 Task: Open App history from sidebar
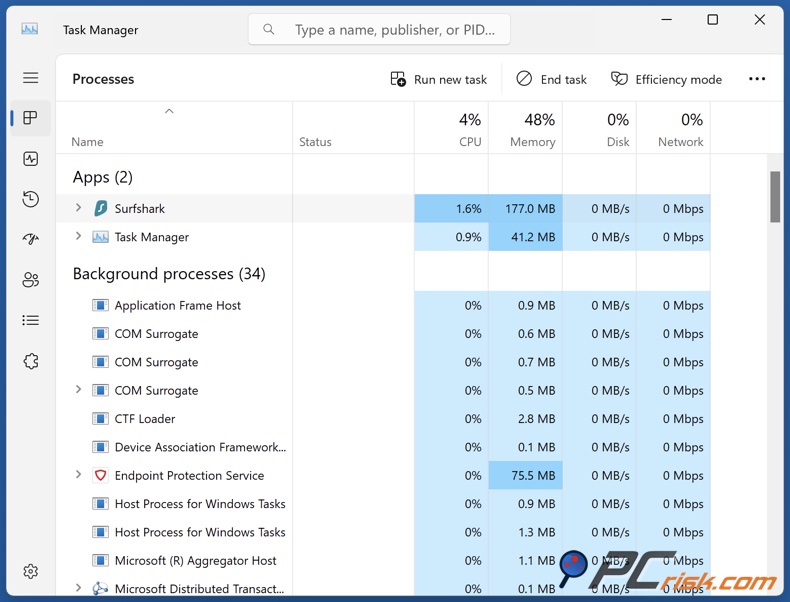point(31,199)
